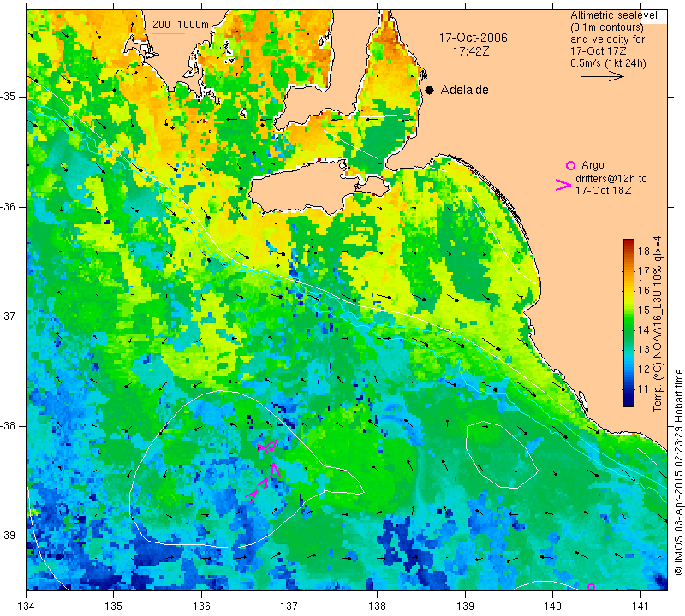Click the latitude axis label -36

(9, 206)
